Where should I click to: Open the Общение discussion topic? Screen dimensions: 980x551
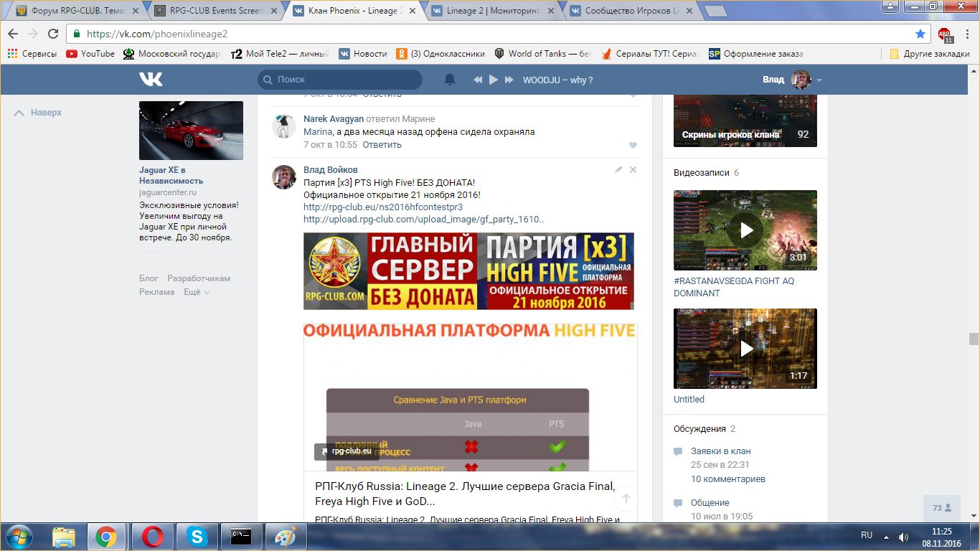(710, 503)
